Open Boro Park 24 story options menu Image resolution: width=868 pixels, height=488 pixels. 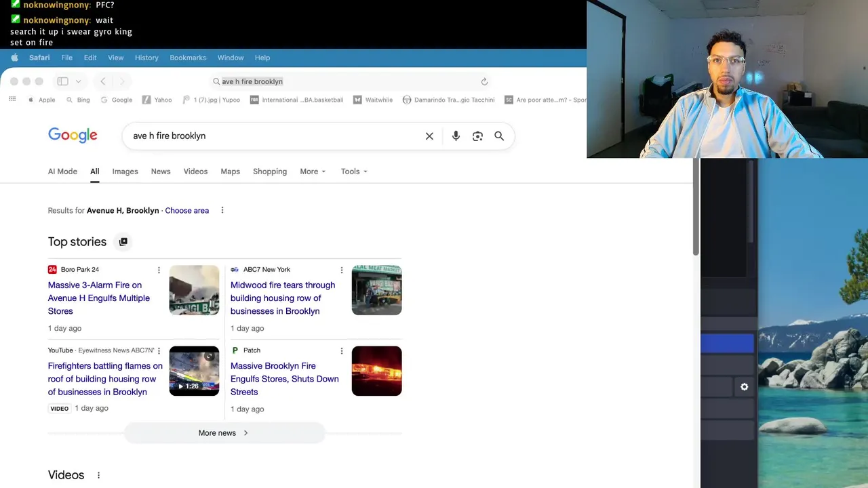(159, 270)
